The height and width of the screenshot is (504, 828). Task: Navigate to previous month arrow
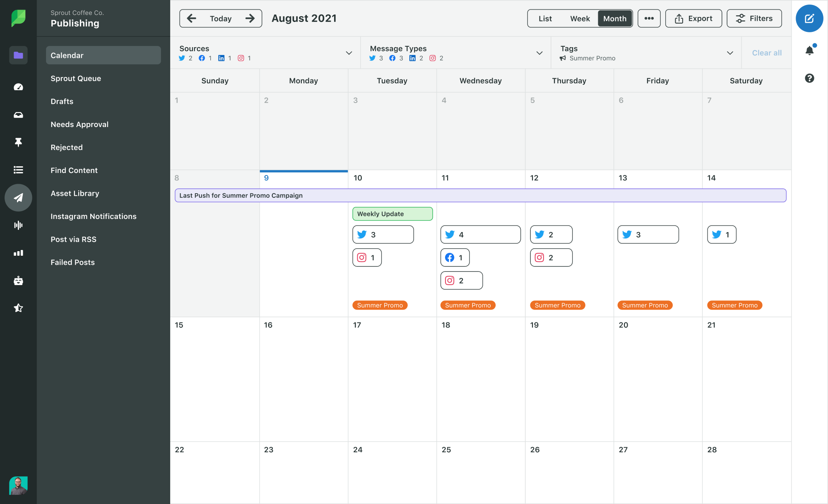(x=192, y=18)
